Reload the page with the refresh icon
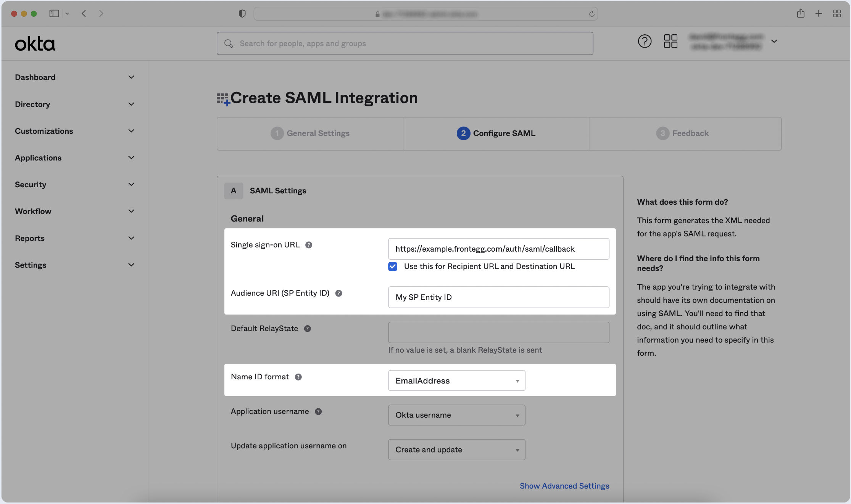Screen dimensions: 851x504 click(592, 14)
